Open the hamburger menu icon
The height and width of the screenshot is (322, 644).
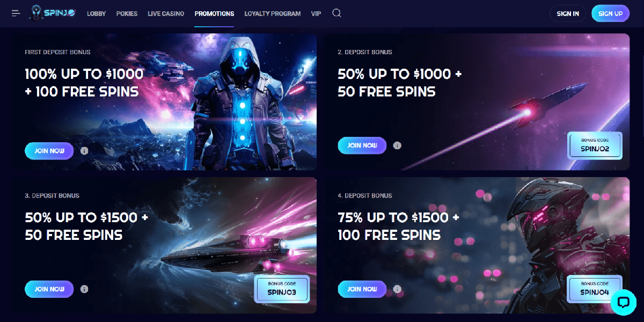tap(16, 13)
